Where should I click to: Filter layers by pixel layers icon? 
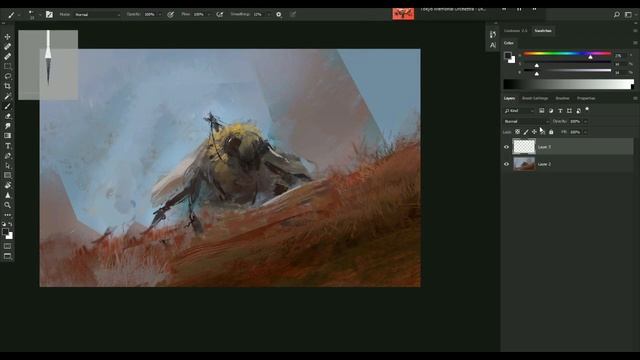[x=542, y=111]
